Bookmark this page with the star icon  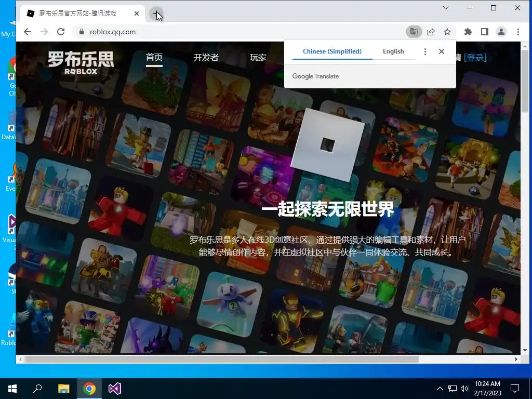[447, 32]
